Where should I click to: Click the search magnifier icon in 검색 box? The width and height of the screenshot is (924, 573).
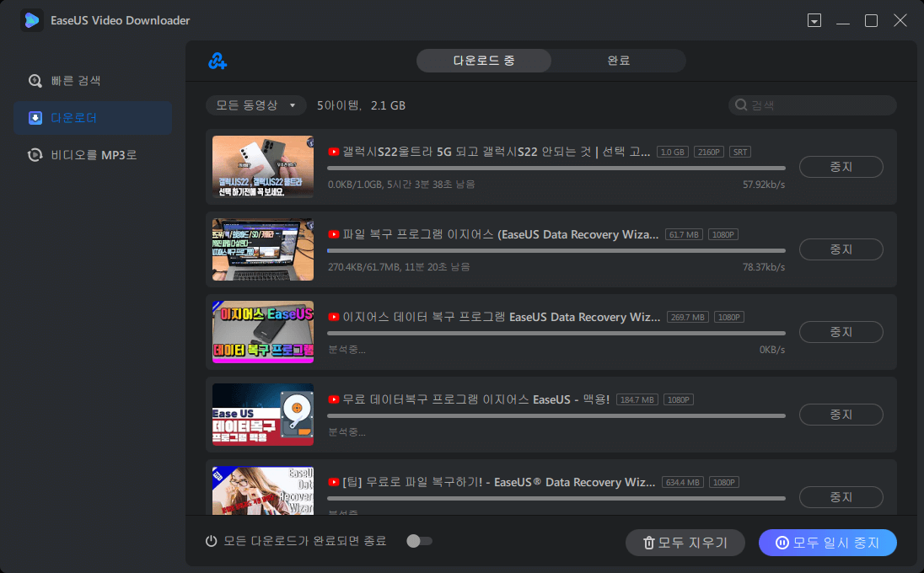741,105
